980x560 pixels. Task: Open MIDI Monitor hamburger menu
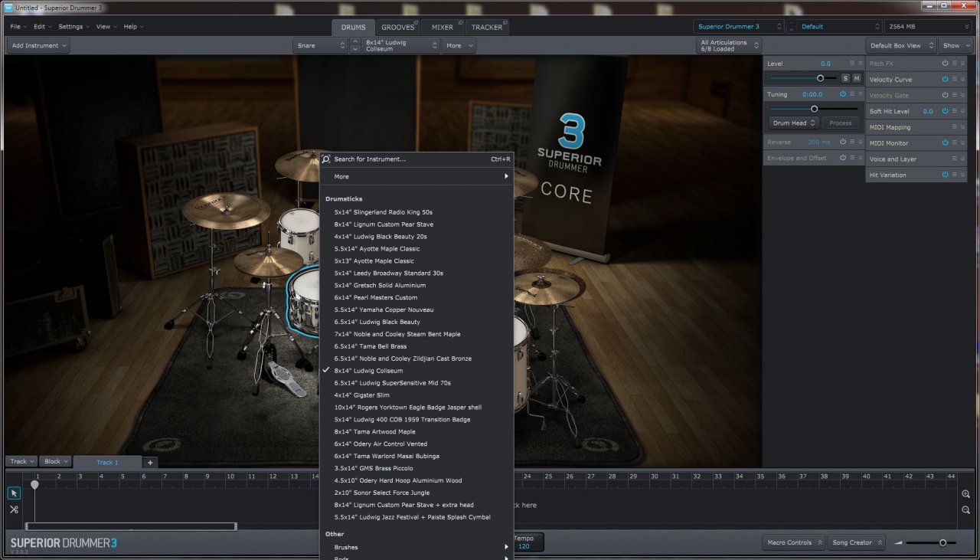[x=955, y=142]
